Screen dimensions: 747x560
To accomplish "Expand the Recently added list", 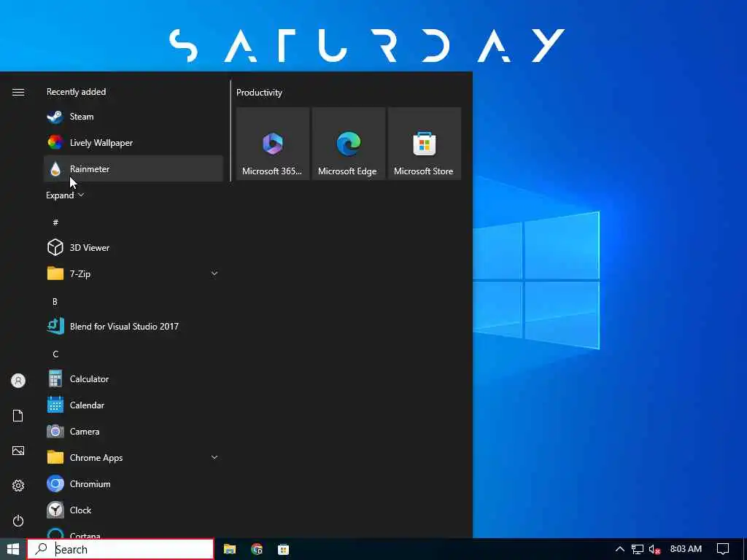I will tap(65, 195).
